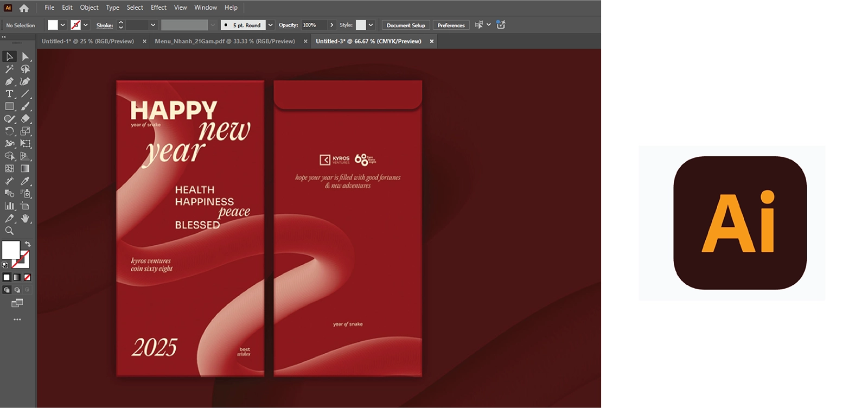Click the Opacity label link
Screen dimensions: 868x408
[x=289, y=25]
